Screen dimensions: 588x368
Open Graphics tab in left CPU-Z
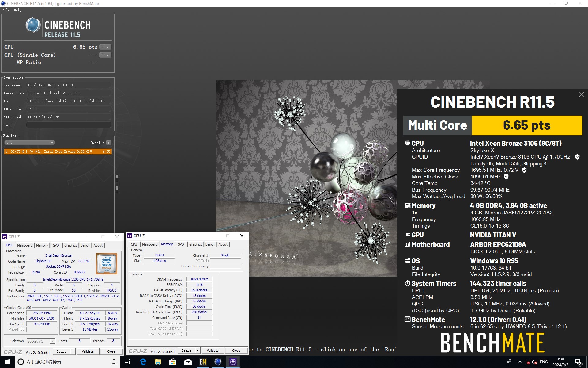71,245
